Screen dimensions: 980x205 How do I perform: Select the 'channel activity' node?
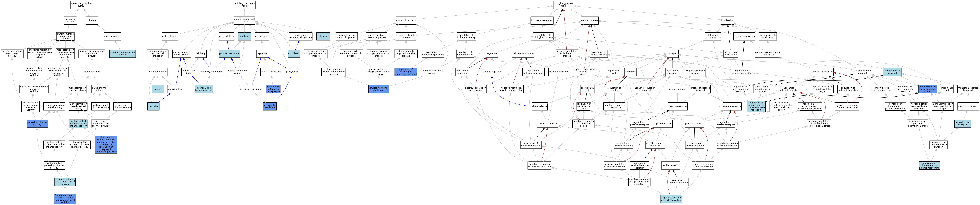tap(92, 72)
